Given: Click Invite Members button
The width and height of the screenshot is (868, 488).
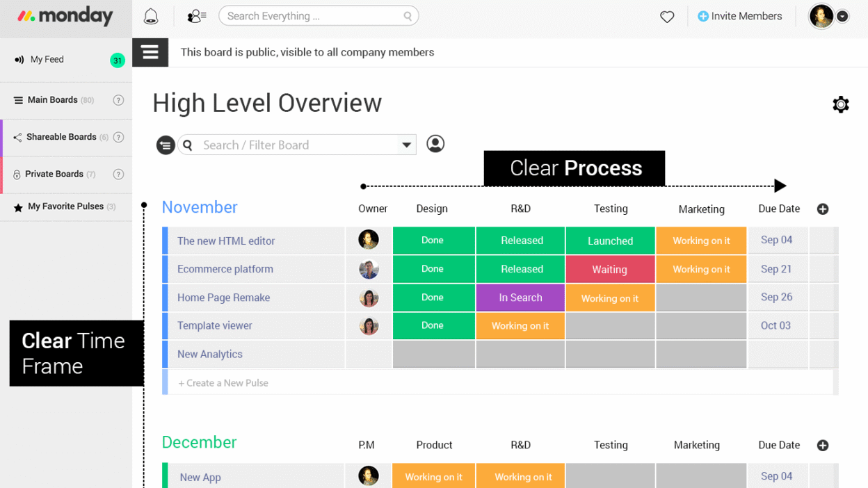Looking at the screenshot, I should [739, 16].
